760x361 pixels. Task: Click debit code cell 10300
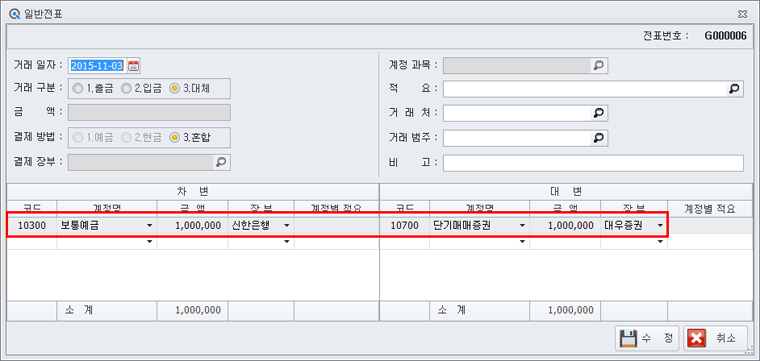point(32,225)
